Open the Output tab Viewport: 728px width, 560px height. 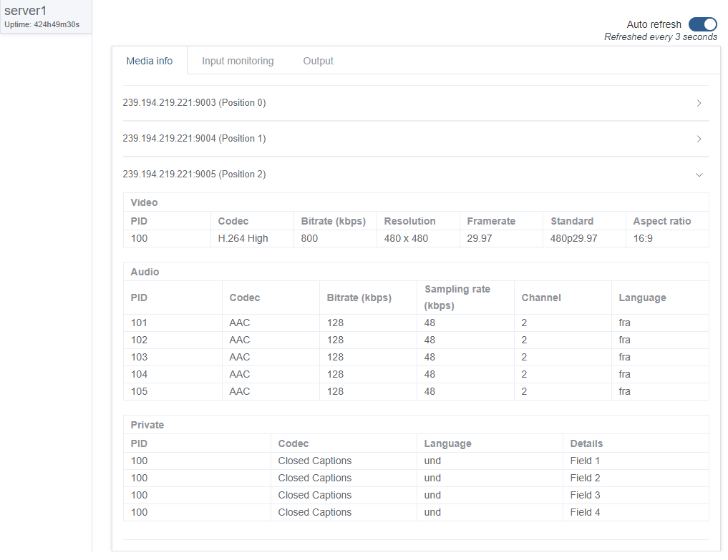click(318, 61)
